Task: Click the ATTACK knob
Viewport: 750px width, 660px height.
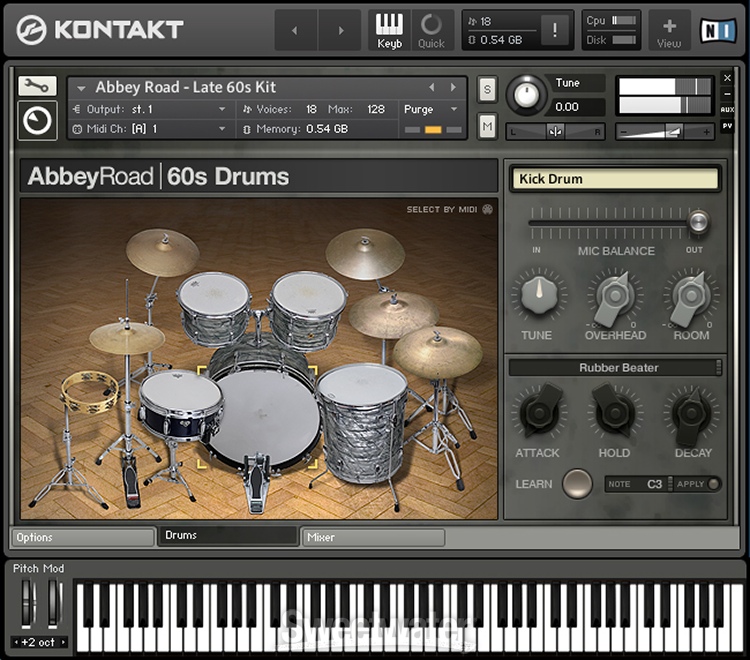Action: 539,412
